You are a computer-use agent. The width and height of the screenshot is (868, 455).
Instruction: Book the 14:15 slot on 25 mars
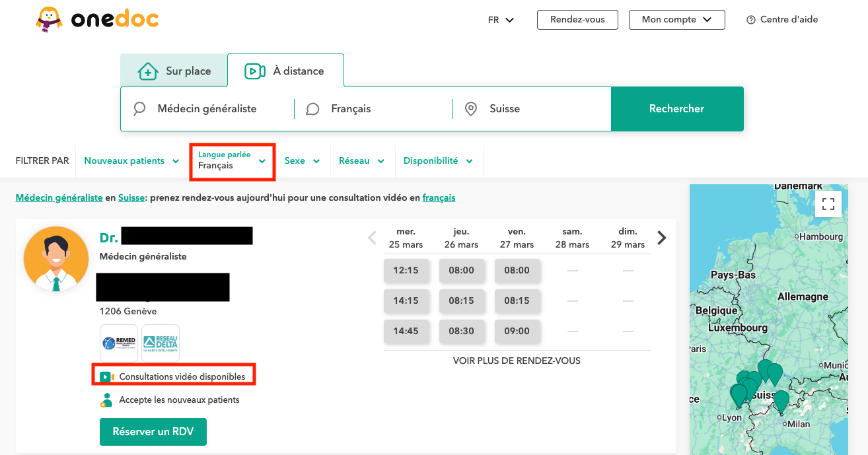point(406,300)
